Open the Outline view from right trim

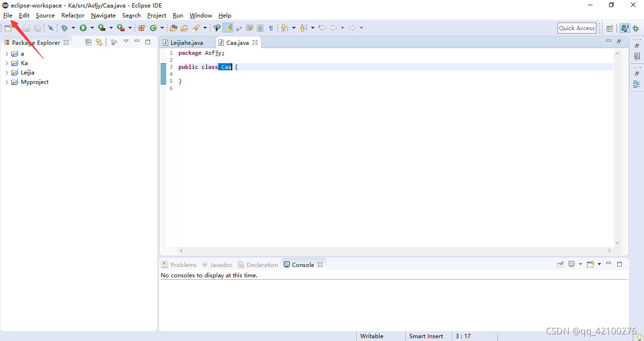[x=637, y=84]
